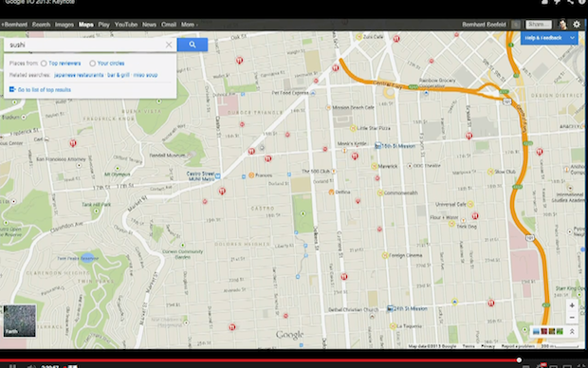Image resolution: width=588 pixels, height=368 pixels.
Task: Switch to the Earth view thumbnail
Action: pyautogui.click(x=20, y=321)
